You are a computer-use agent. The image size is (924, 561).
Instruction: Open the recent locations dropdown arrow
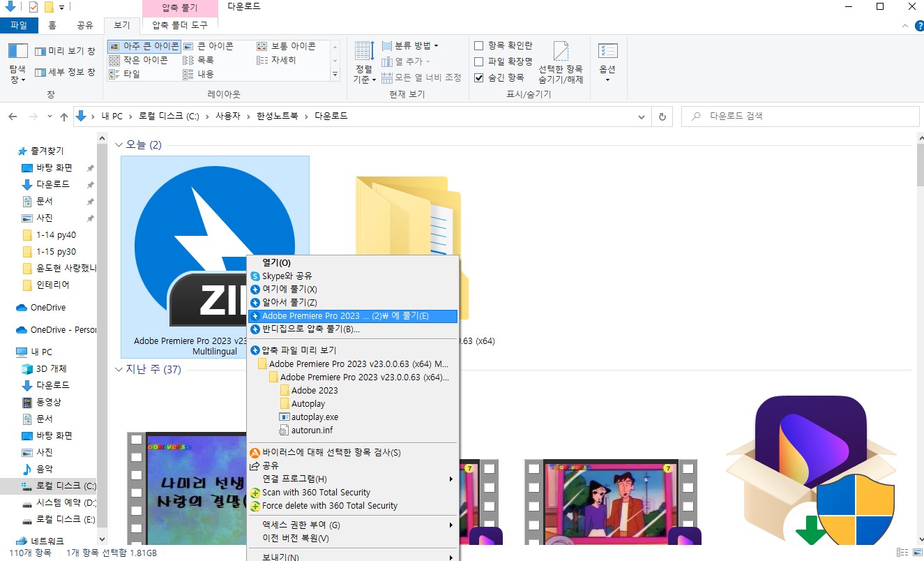tap(50, 117)
